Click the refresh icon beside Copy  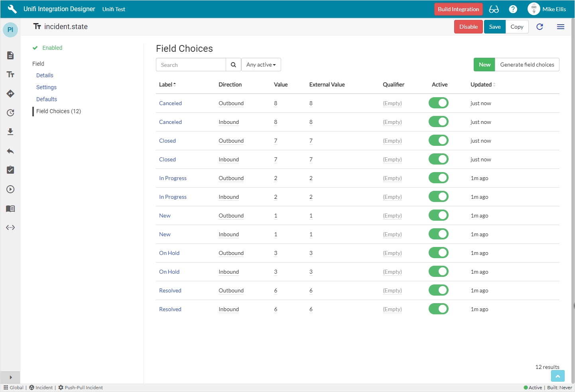[540, 27]
